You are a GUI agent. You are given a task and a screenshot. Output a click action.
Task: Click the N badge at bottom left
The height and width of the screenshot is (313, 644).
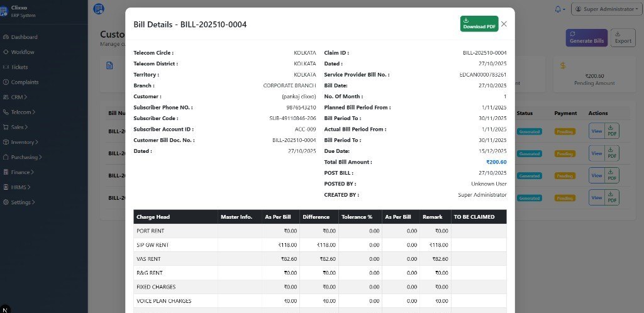[x=5, y=309]
